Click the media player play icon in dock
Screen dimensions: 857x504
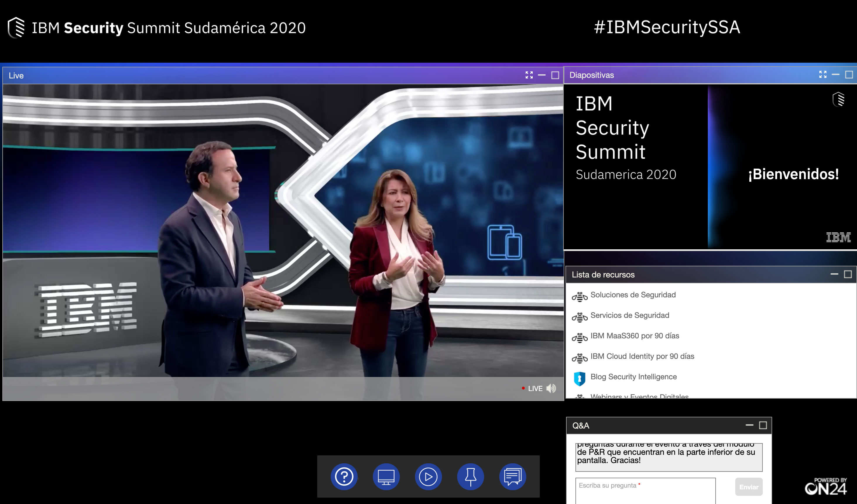coord(428,476)
